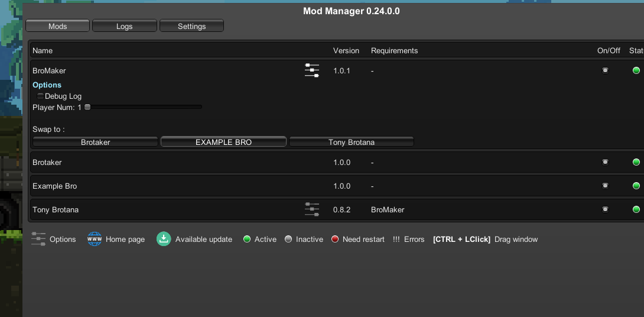Click the red Need restart legend dot
The image size is (644, 317).
335,239
